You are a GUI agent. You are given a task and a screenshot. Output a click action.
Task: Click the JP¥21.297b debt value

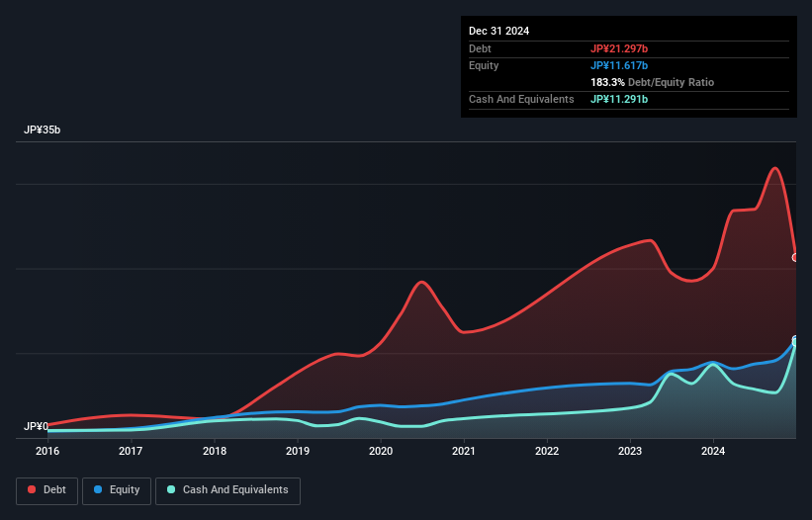pos(619,48)
